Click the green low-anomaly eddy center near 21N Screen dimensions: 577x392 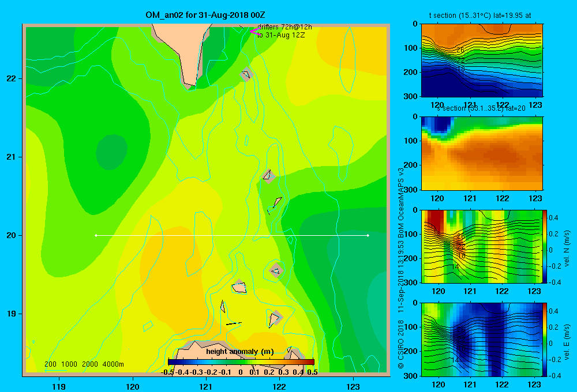pyautogui.click(x=111, y=152)
